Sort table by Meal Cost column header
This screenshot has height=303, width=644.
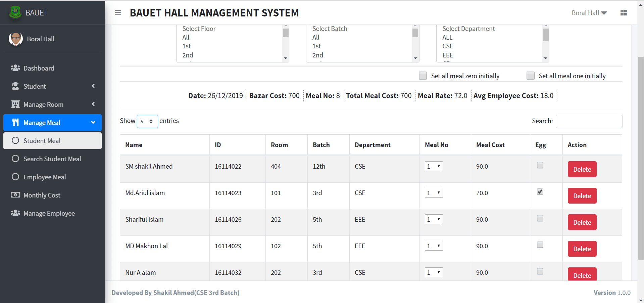(500, 145)
